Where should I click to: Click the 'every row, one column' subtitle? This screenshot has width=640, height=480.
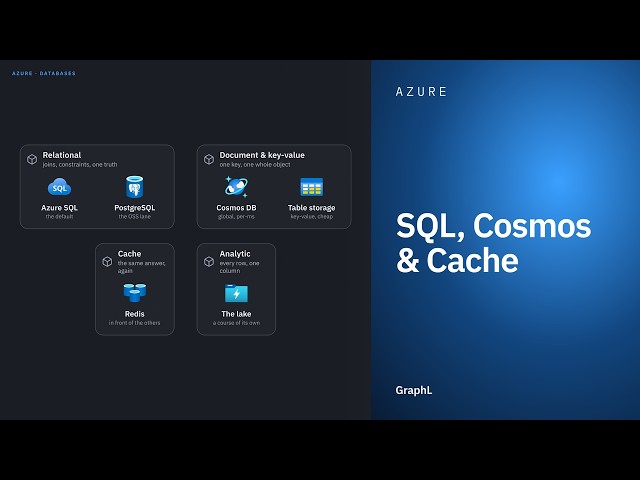[240, 267]
